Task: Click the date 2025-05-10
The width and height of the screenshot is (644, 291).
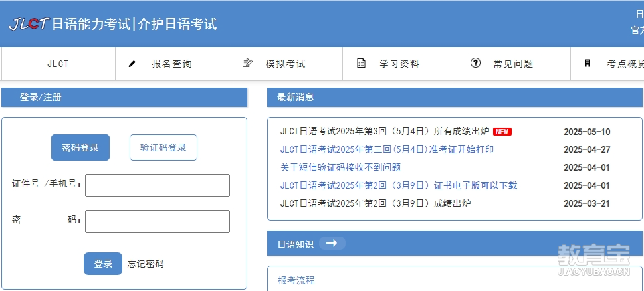Action: [587, 132]
